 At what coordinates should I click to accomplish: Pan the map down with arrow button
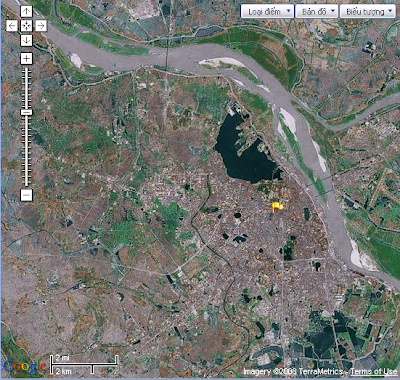[26, 40]
